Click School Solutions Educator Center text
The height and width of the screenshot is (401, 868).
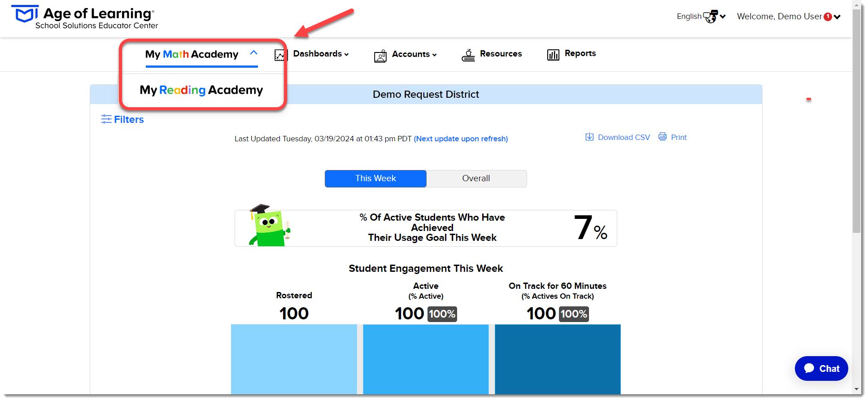pyautogui.click(x=96, y=26)
